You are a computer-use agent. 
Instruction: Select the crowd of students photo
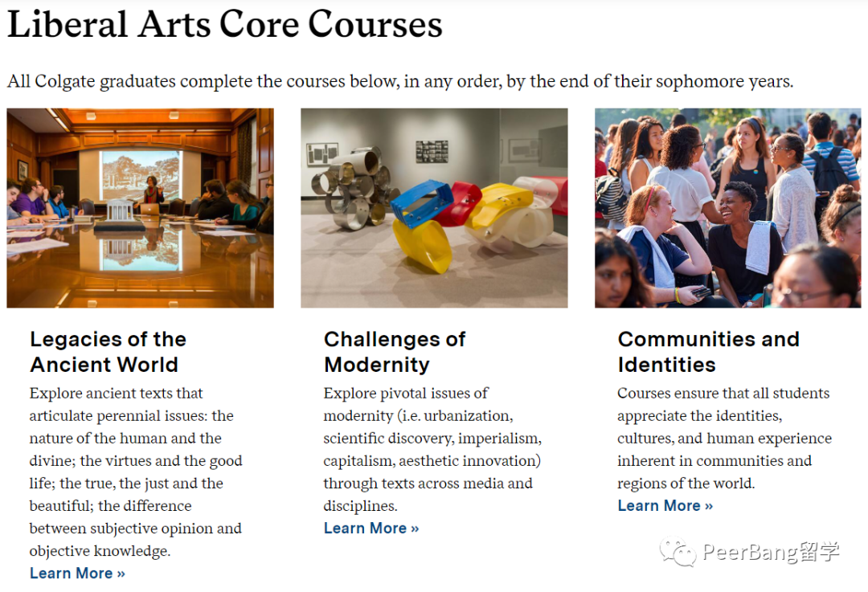(x=728, y=208)
